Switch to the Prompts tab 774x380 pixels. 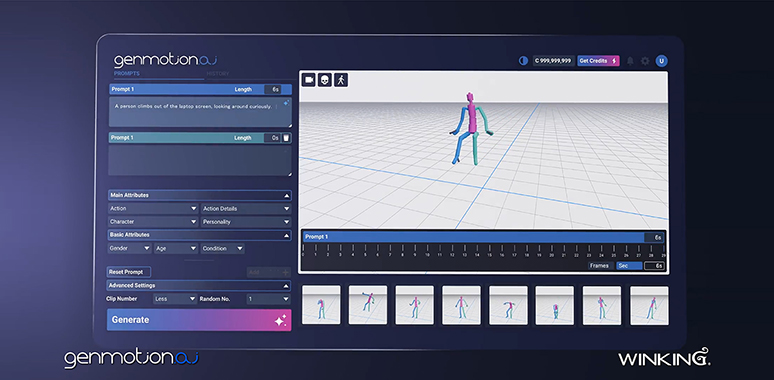point(127,74)
